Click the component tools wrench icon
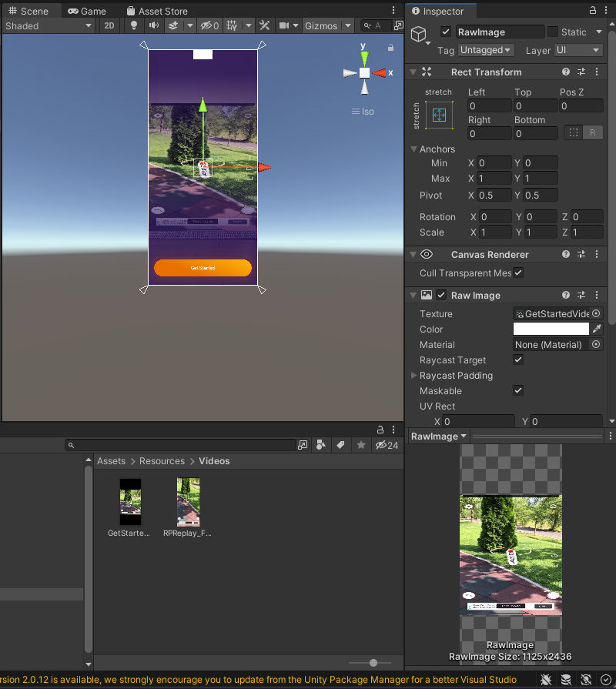Viewport: 616px width, 689px height. pos(264,25)
